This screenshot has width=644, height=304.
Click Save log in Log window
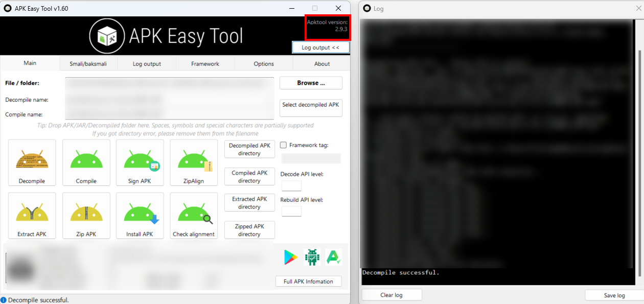tap(614, 295)
